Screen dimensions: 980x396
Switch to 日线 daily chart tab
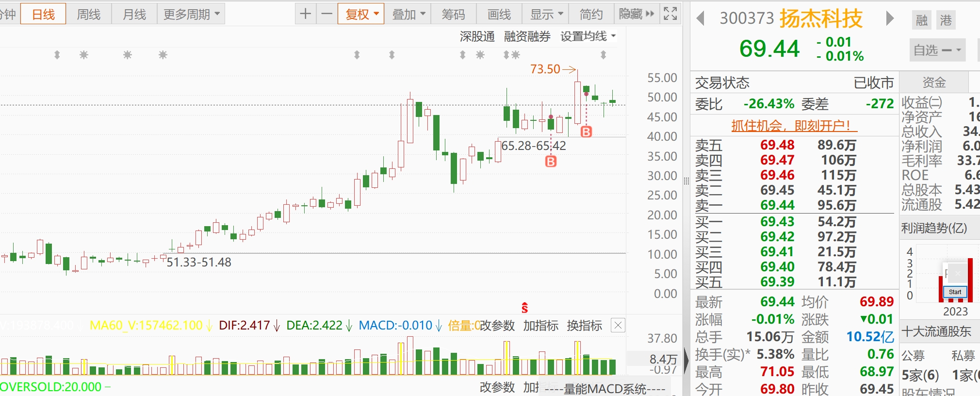[x=43, y=14]
